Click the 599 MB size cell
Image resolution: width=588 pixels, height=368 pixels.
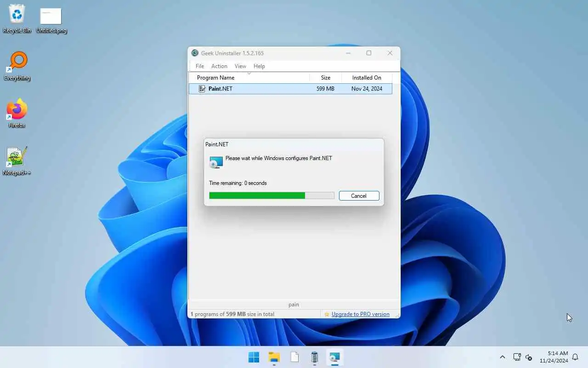coord(325,89)
